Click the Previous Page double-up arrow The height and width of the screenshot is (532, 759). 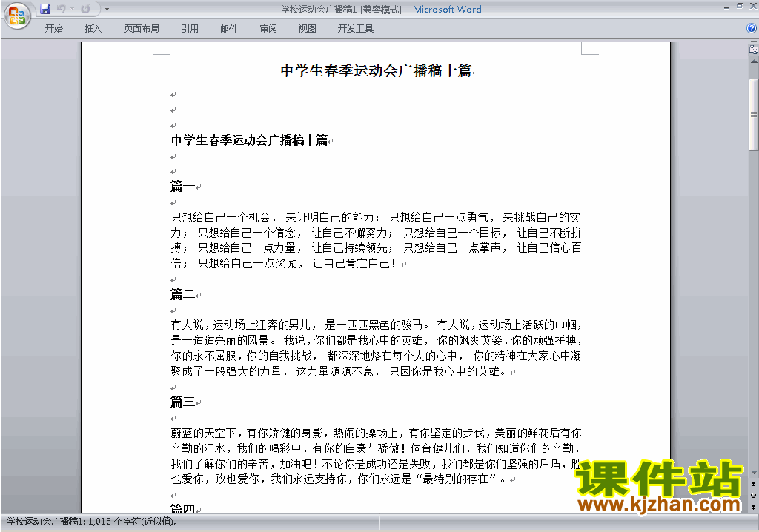pyautogui.click(x=754, y=484)
